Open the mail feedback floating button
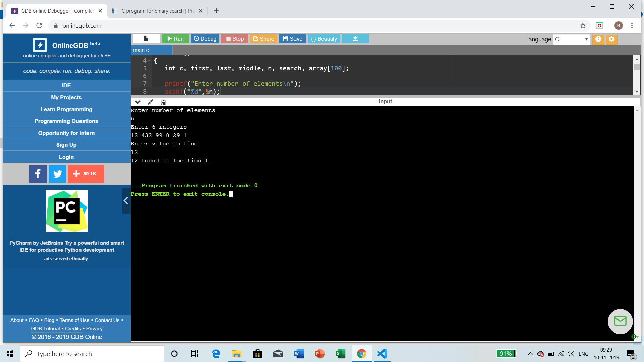Image resolution: width=644 pixels, height=362 pixels. (x=620, y=321)
